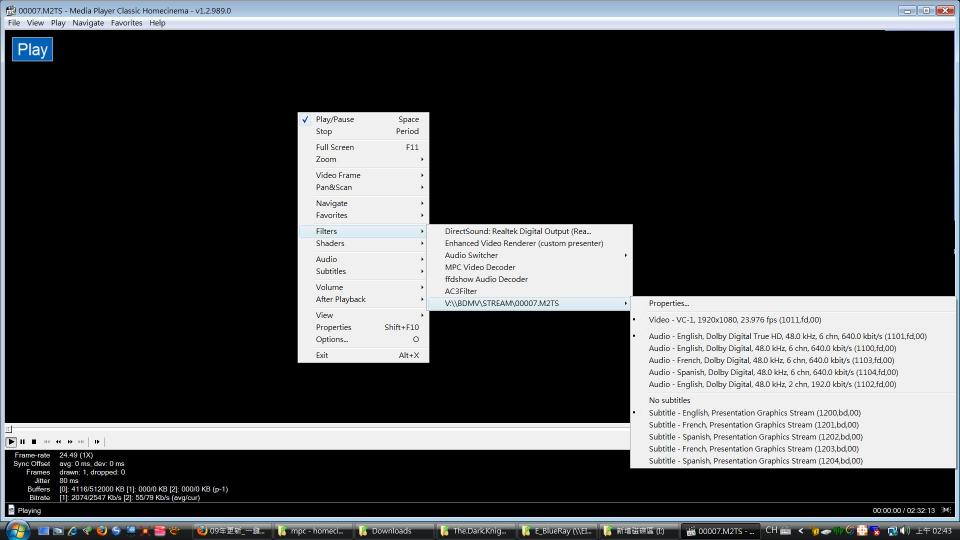This screenshot has height=540, width=960.
Task: Expand the Video Frame submenu
Action: [x=363, y=175]
